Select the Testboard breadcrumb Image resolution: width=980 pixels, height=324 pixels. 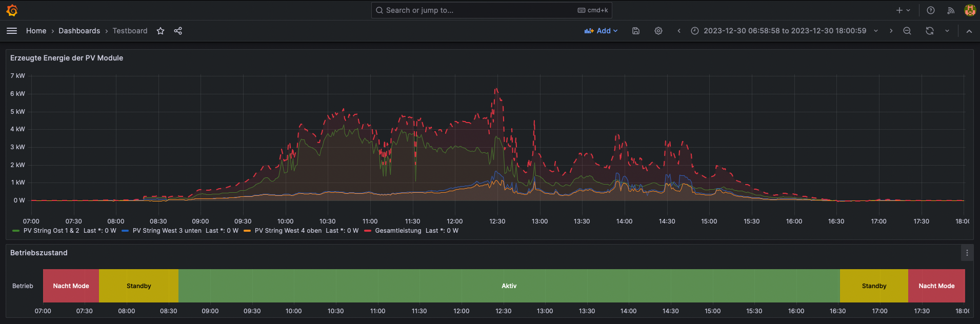coord(130,31)
